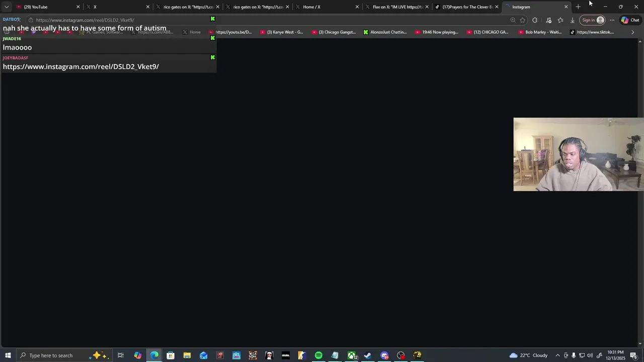Screen dimensions: 644x362
Task: Click the webcam feed thumbnail
Action: tap(579, 154)
